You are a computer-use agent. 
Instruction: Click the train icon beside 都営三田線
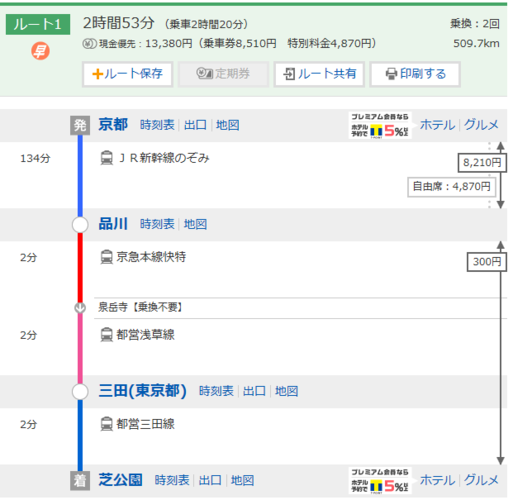(x=107, y=424)
